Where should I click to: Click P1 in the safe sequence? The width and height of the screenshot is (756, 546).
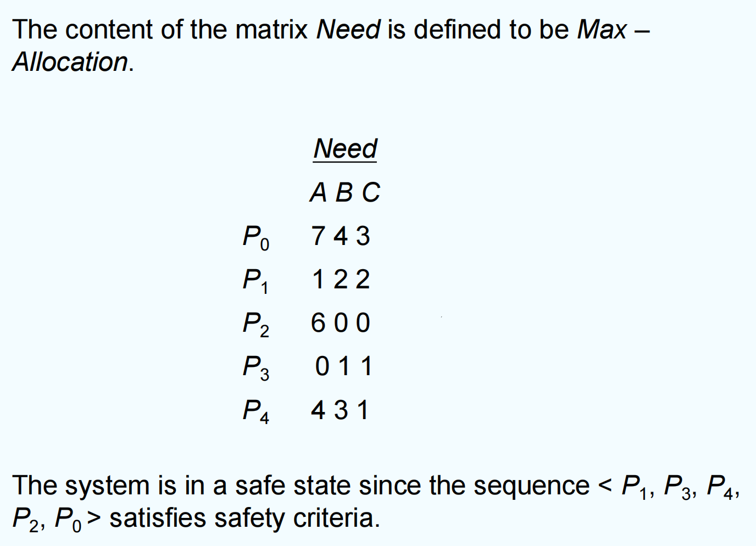click(636, 487)
